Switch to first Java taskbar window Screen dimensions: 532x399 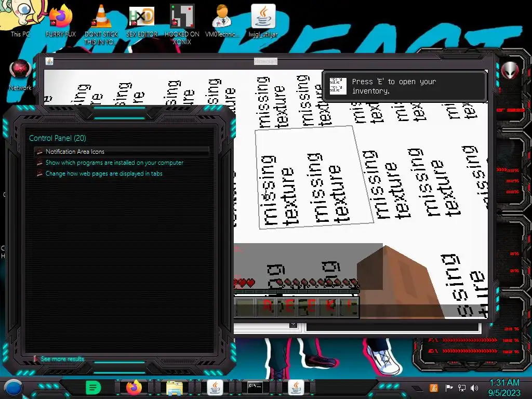(215, 388)
